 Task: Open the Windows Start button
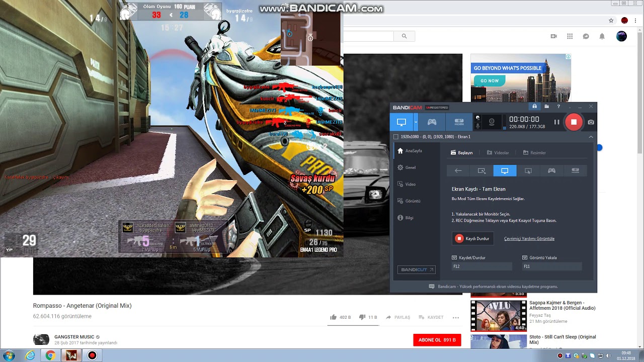9,356
